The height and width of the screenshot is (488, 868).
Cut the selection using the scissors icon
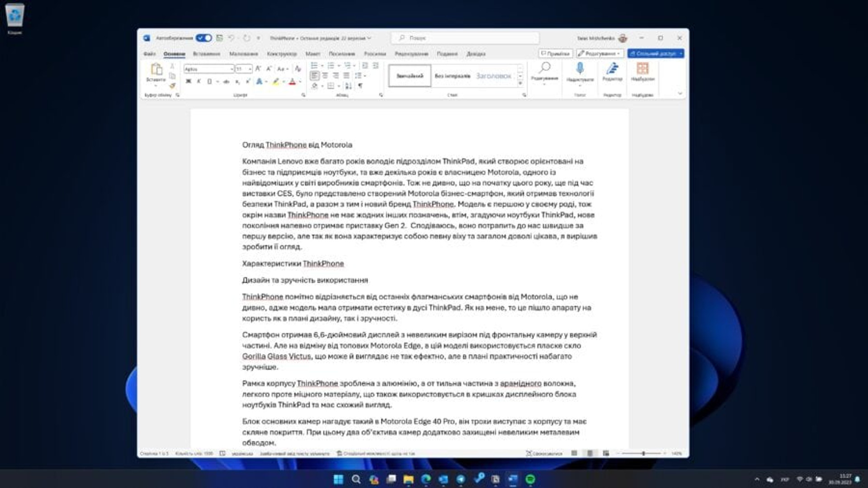pos(172,66)
